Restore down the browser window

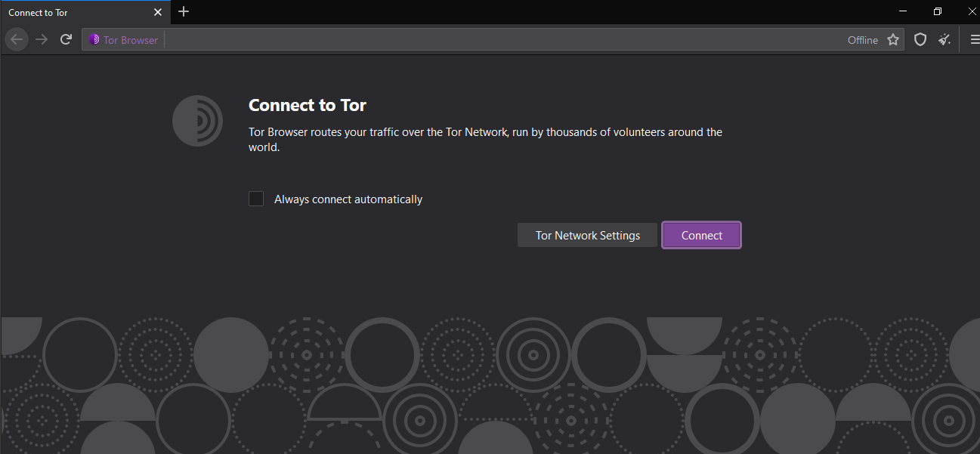click(938, 11)
